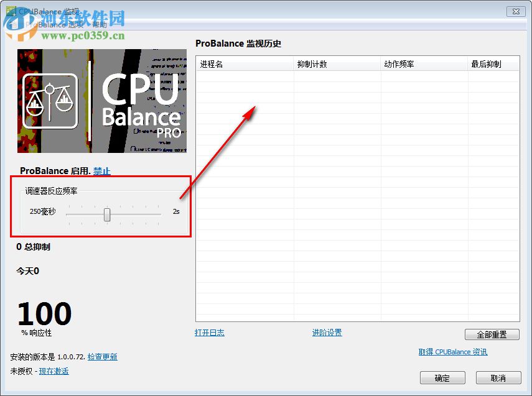532x396 pixels.
Task: Check for updates with 检查更新
Action: tap(103, 356)
